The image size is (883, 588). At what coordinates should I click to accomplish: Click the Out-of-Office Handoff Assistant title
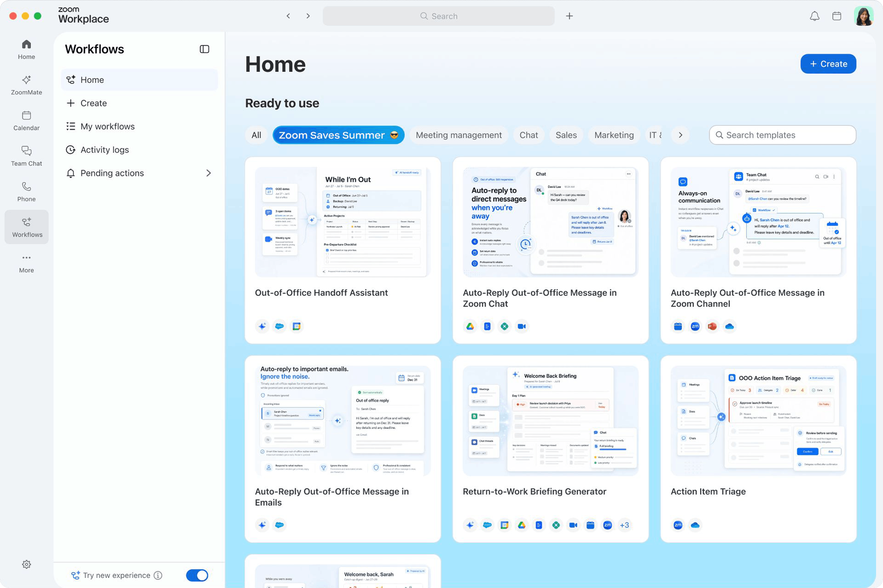[x=321, y=292]
